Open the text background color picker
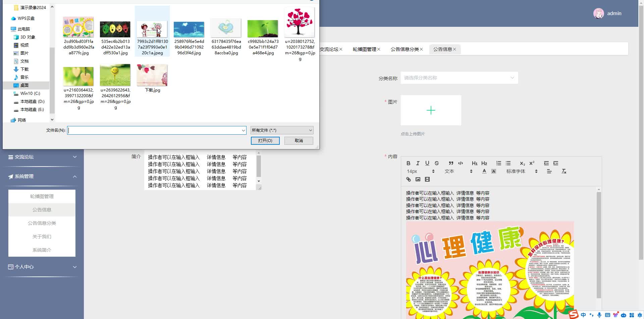The height and width of the screenshot is (319, 644). [x=493, y=171]
